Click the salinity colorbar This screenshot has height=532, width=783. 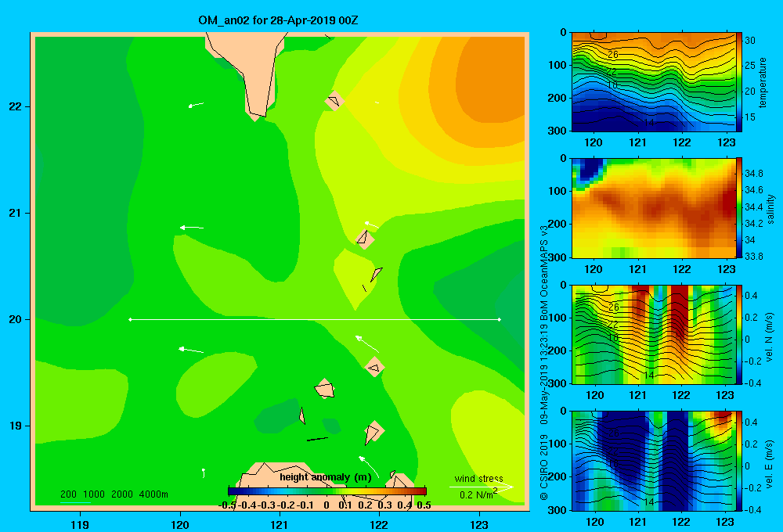pos(739,208)
